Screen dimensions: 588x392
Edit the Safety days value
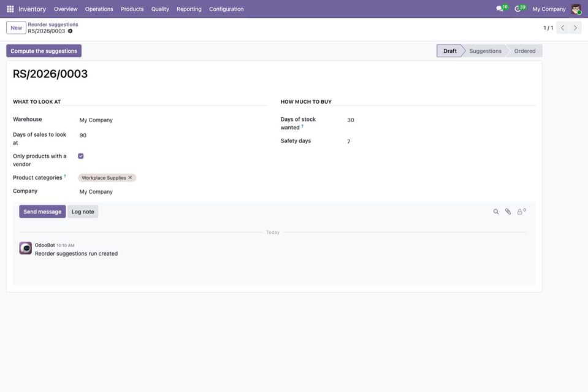pyautogui.click(x=441, y=142)
